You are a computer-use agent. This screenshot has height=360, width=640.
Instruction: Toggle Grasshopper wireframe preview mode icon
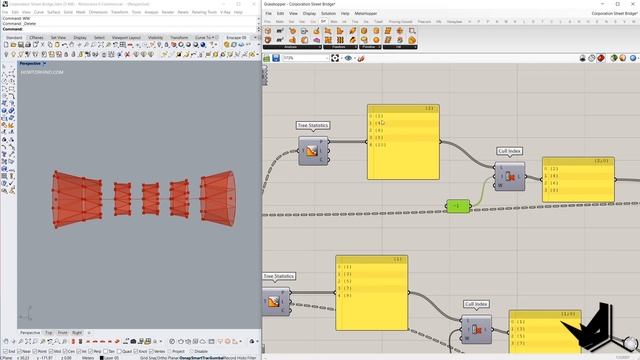click(x=592, y=58)
